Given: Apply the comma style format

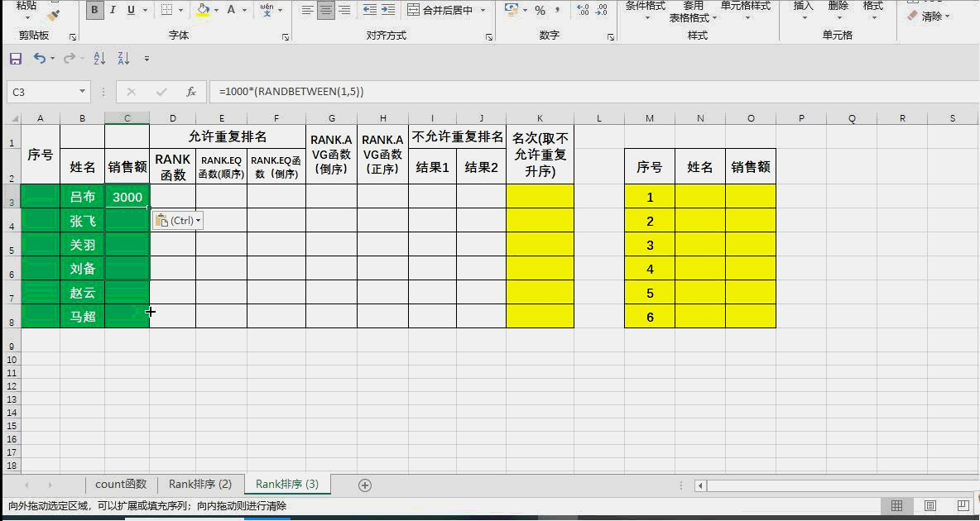Looking at the screenshot, I should coord(558,9).
